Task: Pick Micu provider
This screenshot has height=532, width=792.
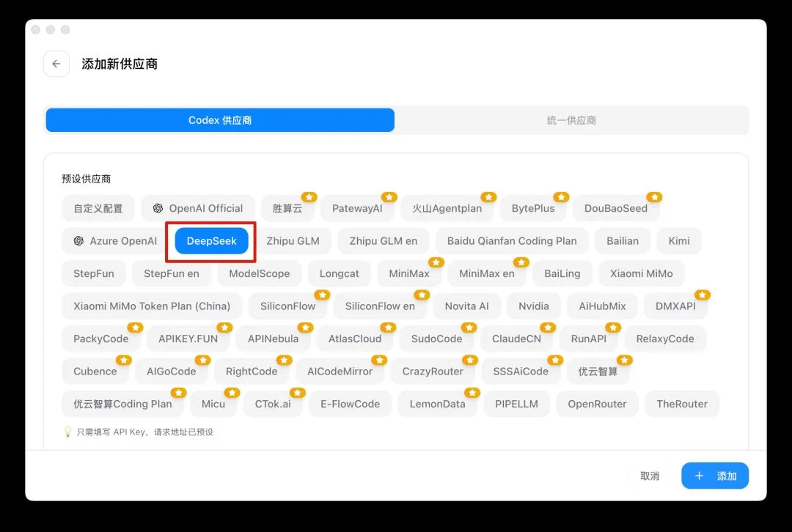Action: pos(213,404)
